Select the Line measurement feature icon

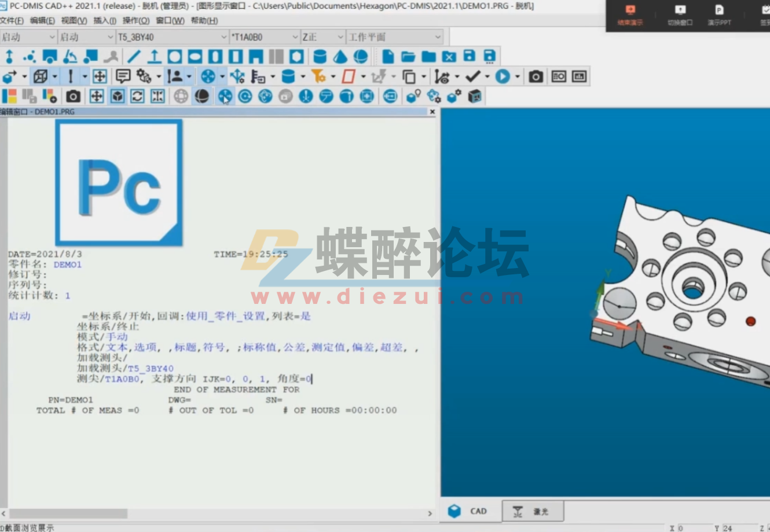pyautogui.click(x=134, y=56)
